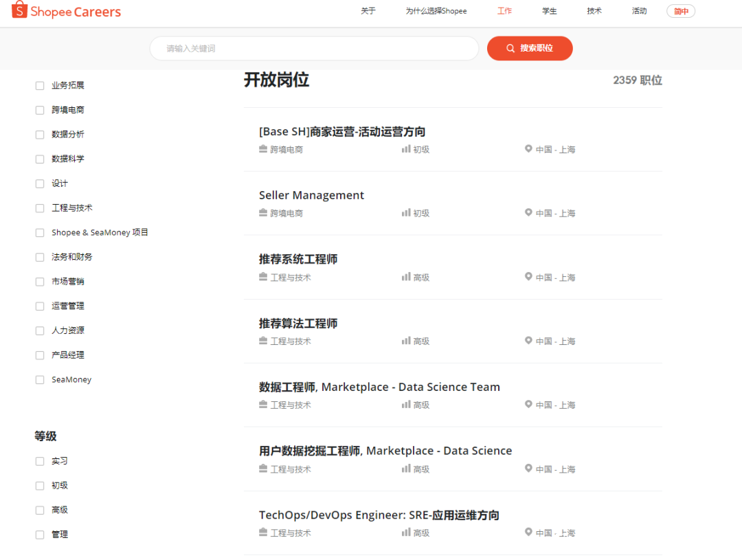
Task: Open the 活动 nav item
Action: click(640, 11)
